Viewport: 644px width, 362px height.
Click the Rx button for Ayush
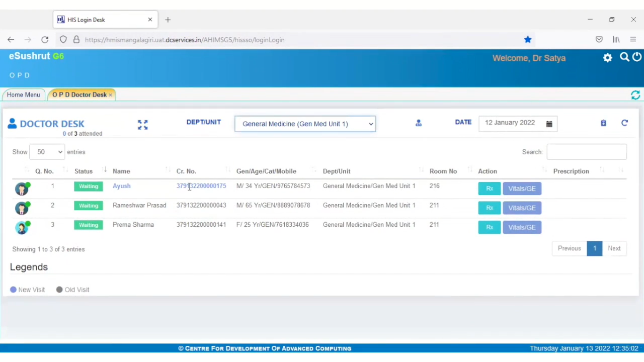pyautogui.click(x=490, y=189)
